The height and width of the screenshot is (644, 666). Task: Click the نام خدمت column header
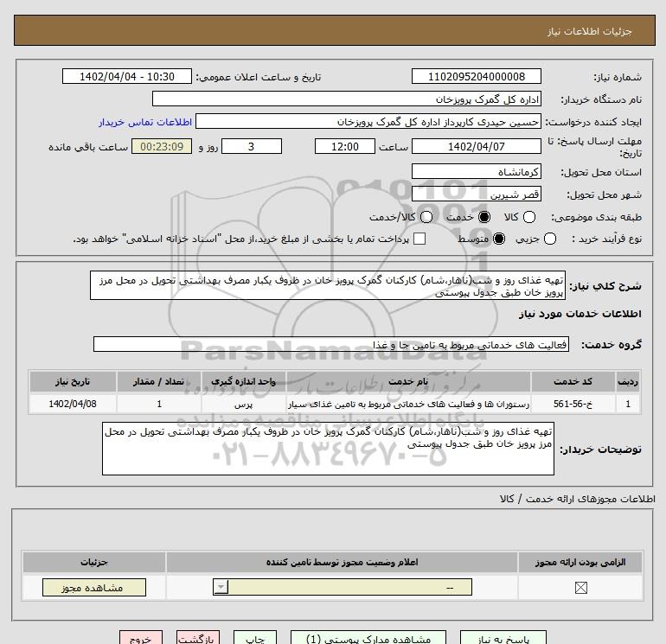tap(408, 381)
